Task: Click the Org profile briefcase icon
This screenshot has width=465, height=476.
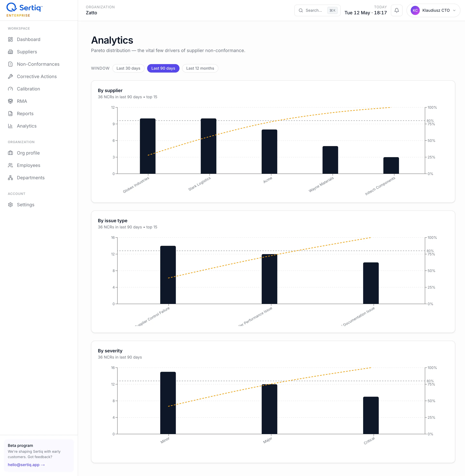Action: coord(10,153)
